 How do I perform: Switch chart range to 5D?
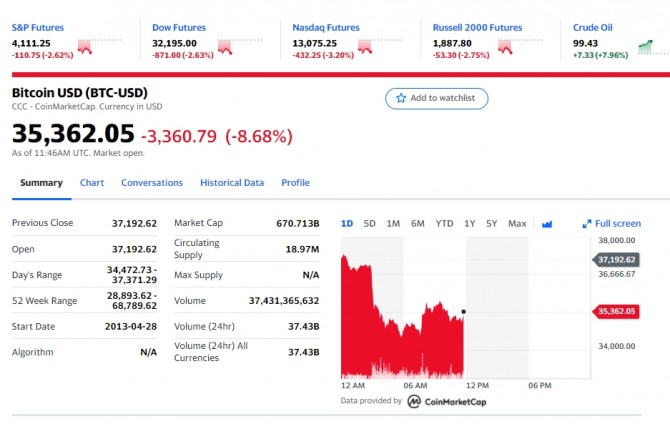click(370, 224)
